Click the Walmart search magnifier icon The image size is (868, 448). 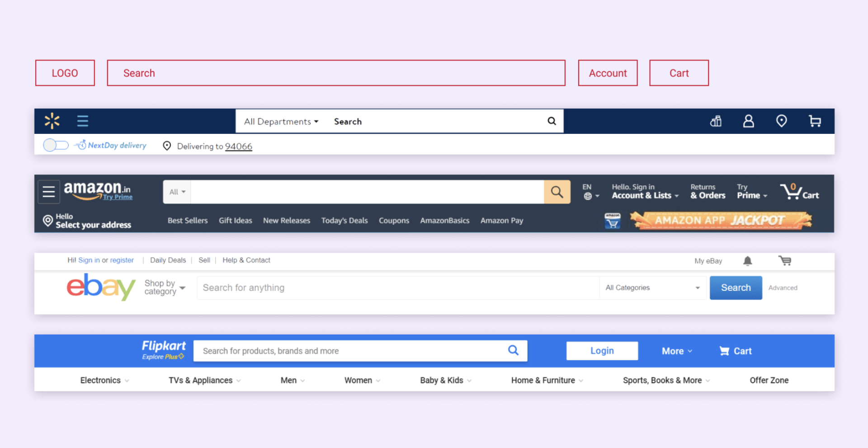tap(552, 121)
